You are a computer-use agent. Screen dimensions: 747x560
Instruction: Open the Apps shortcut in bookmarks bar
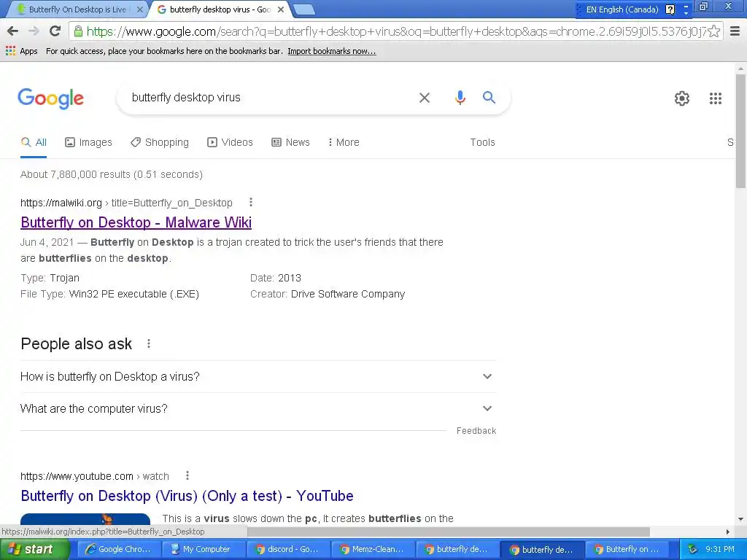point(22,51)
